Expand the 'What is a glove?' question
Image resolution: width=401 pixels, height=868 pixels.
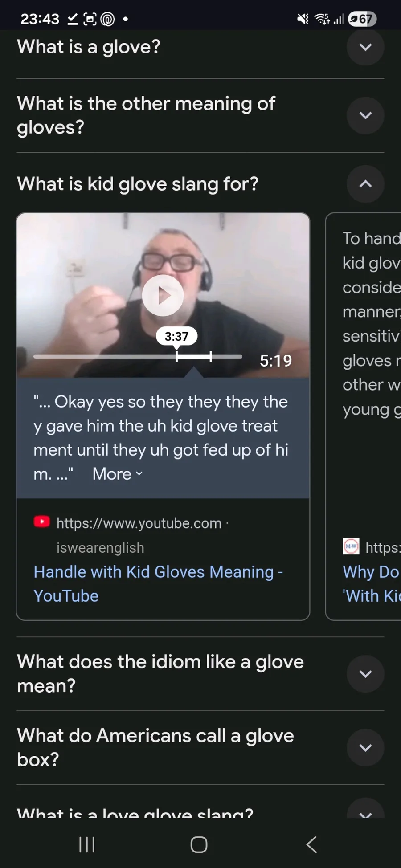[x=365, y=47]
